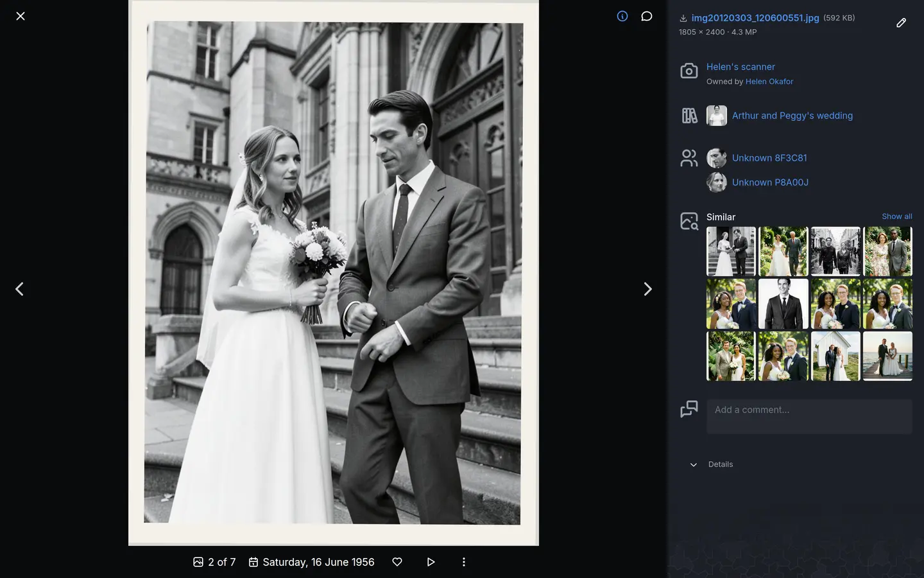
Task: Open person Unknown 8F3C81
Action: pyautogui.click(x=769, y=158)
